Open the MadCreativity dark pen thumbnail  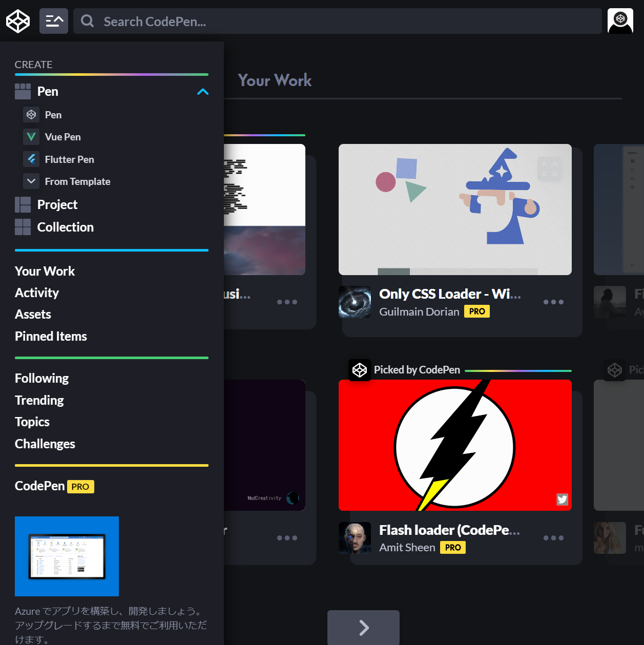click(264, 445)
